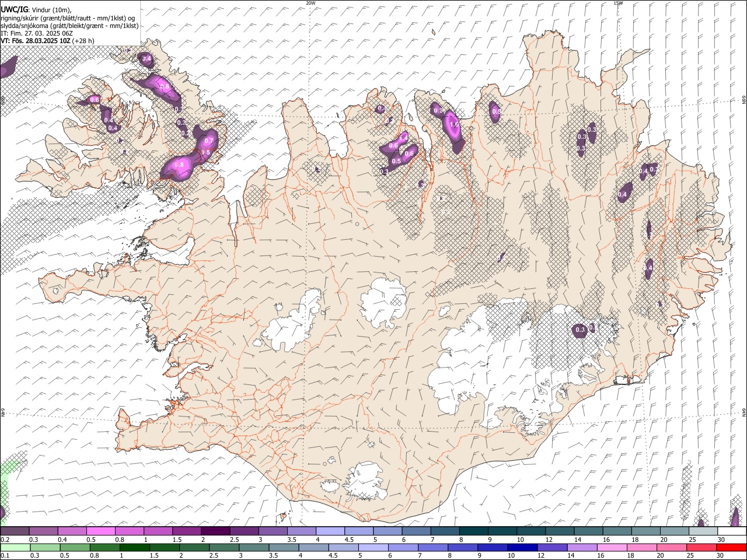Click the deep blue swatch starting at 10, lower scale

point(522,547)
